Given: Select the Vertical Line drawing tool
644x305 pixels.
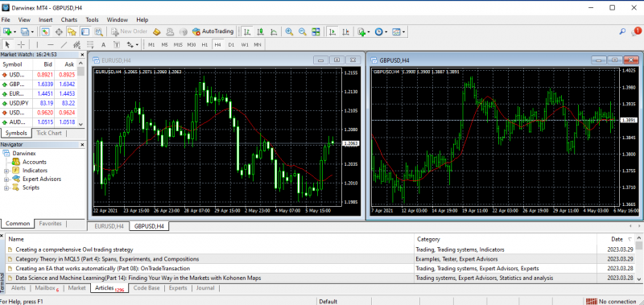Looking at the screenshot, I should point(37,44).
